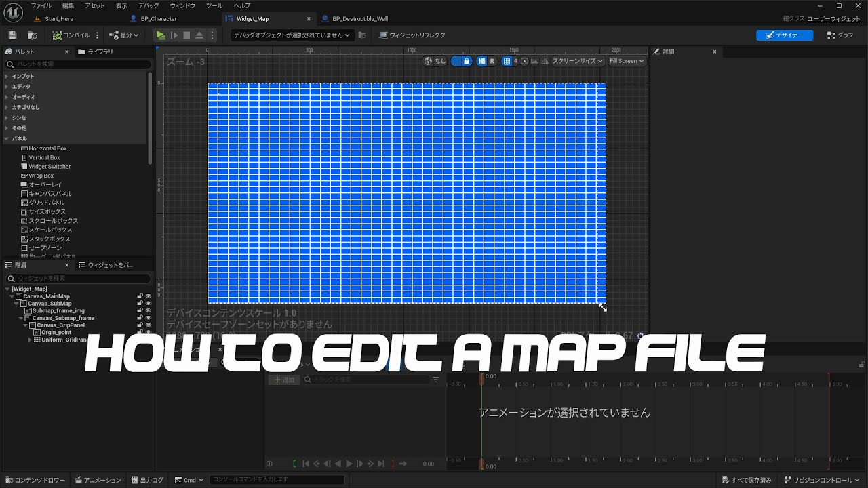Toggle visibility eye of Canvas_Submap_frame

pos(148,318)
